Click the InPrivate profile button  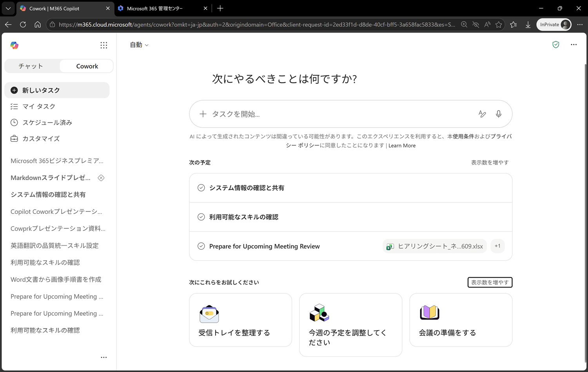pos(554,25)
